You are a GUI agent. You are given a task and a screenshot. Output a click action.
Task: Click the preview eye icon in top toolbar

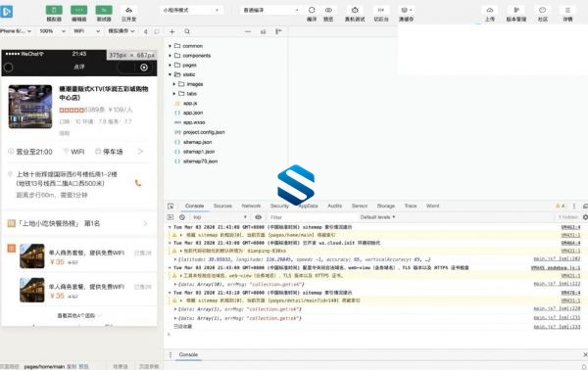point(328,10)
